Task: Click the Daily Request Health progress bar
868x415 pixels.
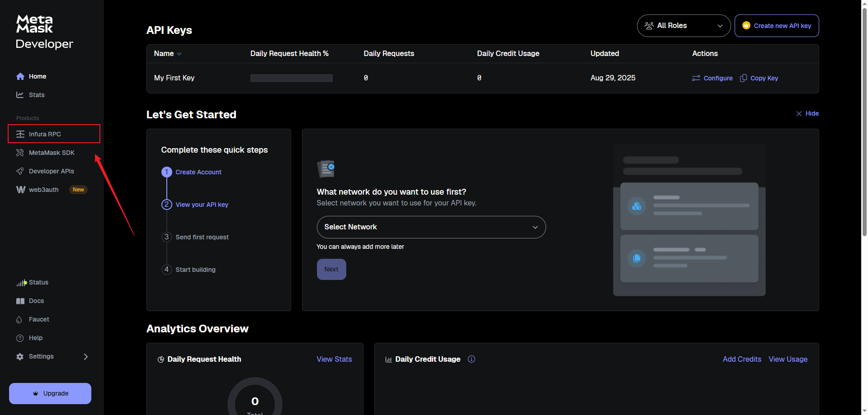Action: 292,78
